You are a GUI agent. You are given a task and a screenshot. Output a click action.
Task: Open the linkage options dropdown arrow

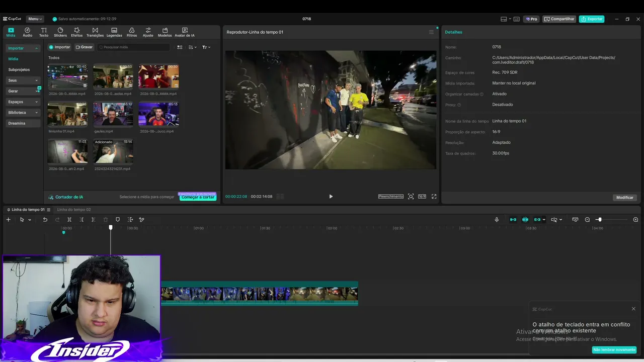coord(544,220)
